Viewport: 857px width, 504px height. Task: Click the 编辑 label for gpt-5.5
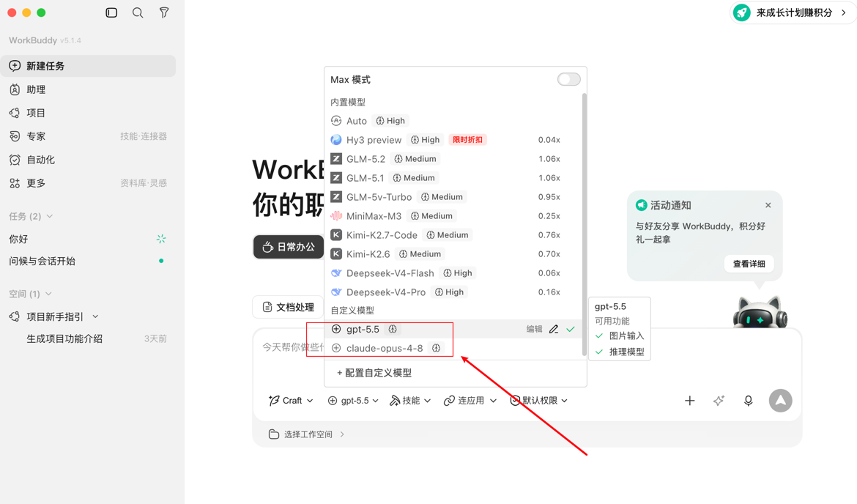click(535, 329)
